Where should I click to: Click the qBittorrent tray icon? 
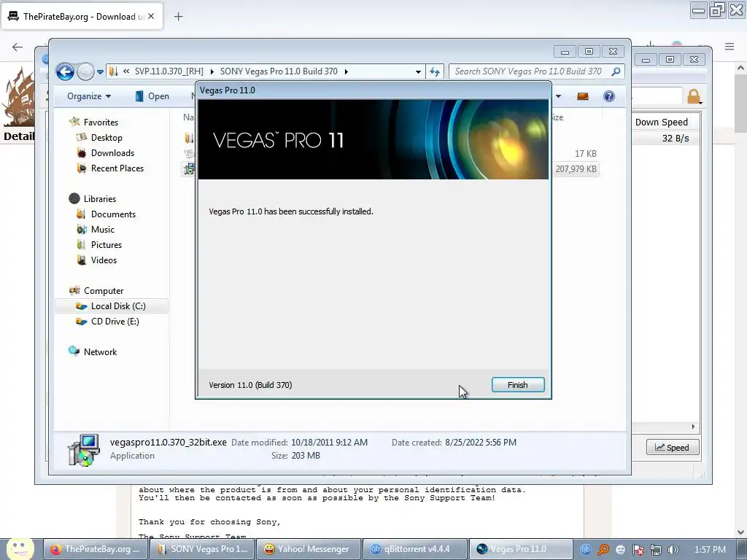pos(586,550)
